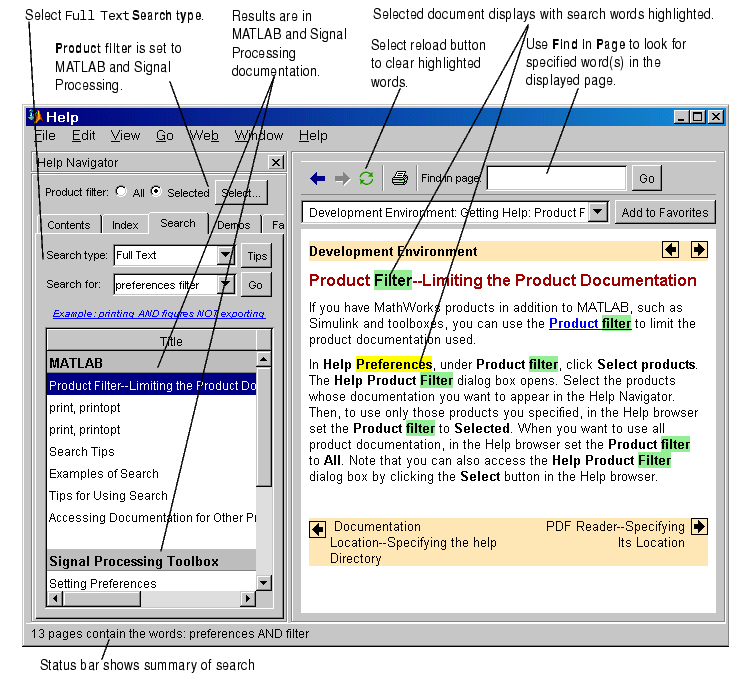Open the File menu
This screenshot has width=729, height=684.
pos(45,135)
